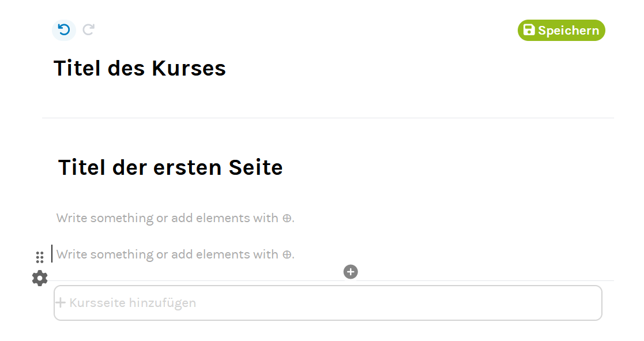The height and width of the screenshot is (341, 644).
Task: Click the round plus icon to add element
Action: [351, 272]
